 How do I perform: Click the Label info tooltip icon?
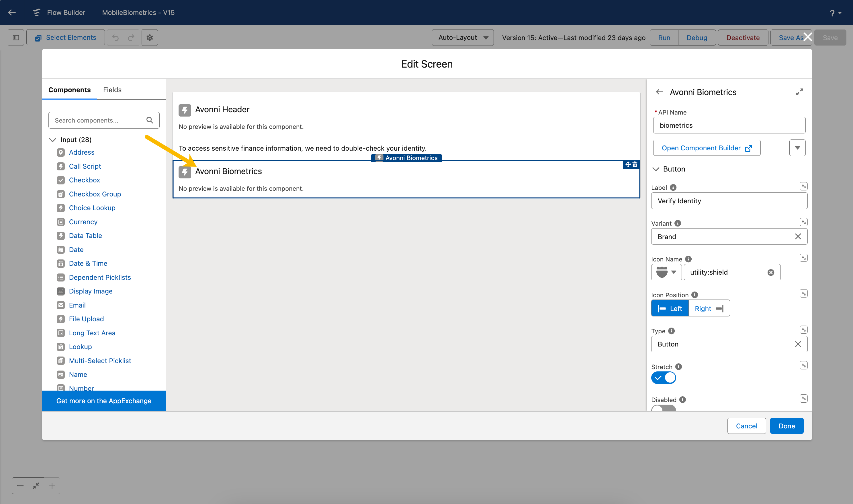(673, 188)
